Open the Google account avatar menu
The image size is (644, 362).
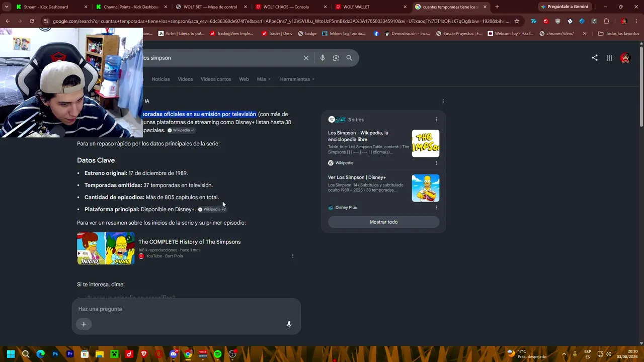click(x=625, y=58)
